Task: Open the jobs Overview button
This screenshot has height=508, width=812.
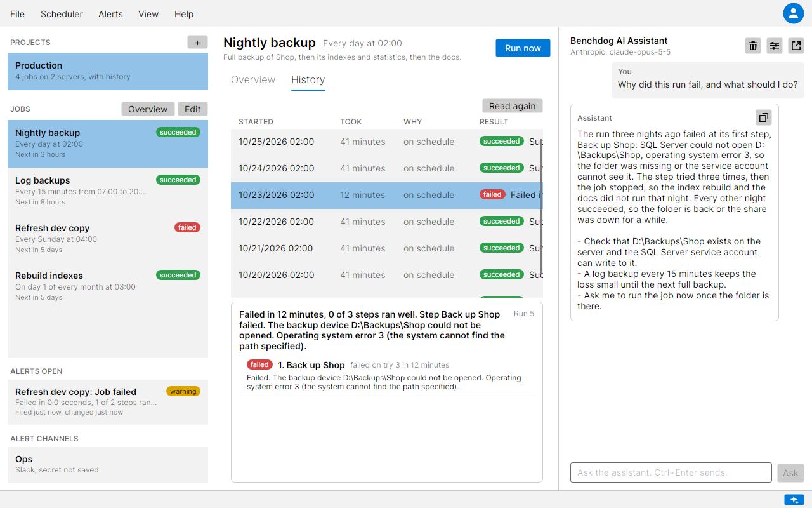Action: (148, 109)
